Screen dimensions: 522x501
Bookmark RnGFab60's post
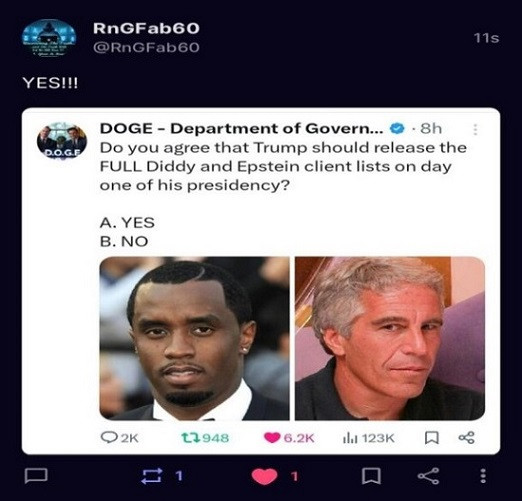[371, 476]
